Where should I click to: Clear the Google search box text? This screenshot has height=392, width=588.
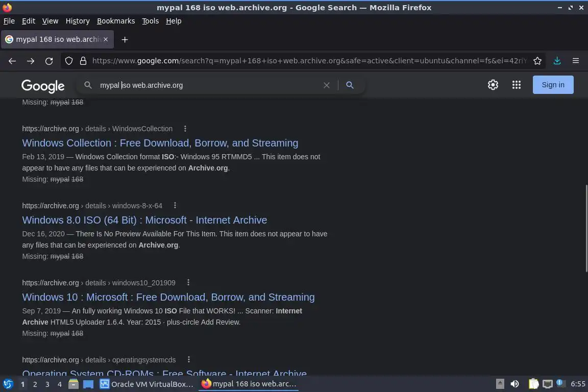click(x=327, y=85)
